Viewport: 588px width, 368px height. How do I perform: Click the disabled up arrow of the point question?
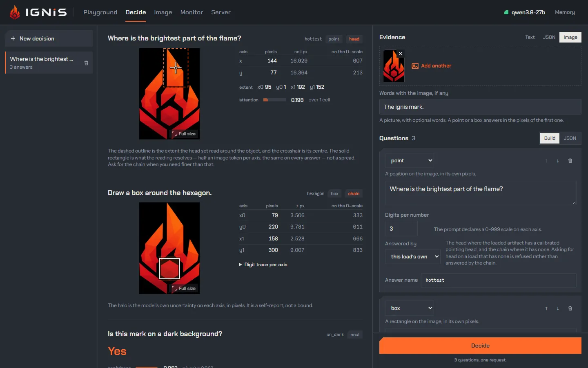point(546,161)
